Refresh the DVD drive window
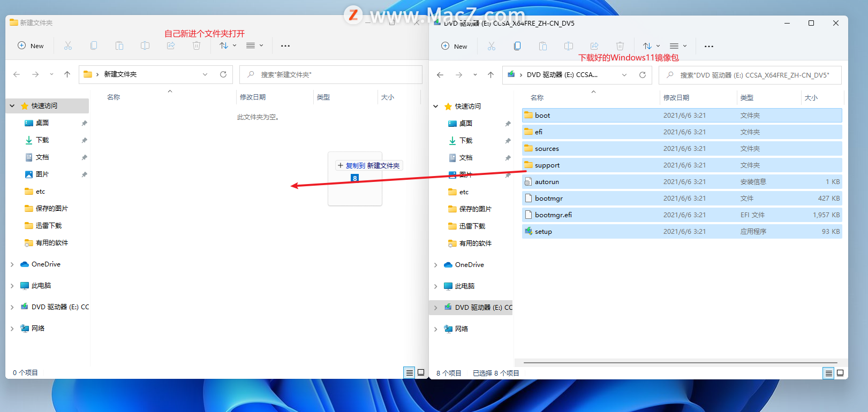Screen dimensions: 868x412 click(x=643, y=75)
